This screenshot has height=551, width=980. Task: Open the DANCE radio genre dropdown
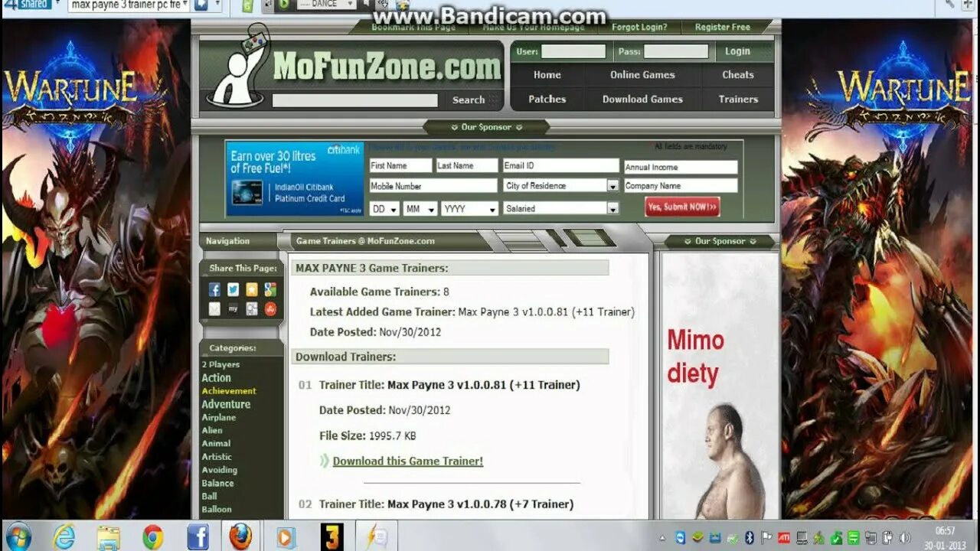327,5
